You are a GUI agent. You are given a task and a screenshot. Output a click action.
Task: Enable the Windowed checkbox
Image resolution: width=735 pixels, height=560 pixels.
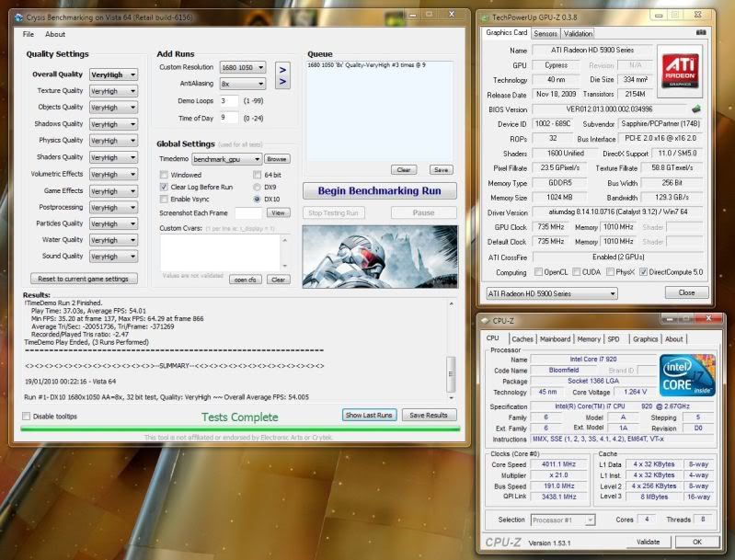[164, 174]
